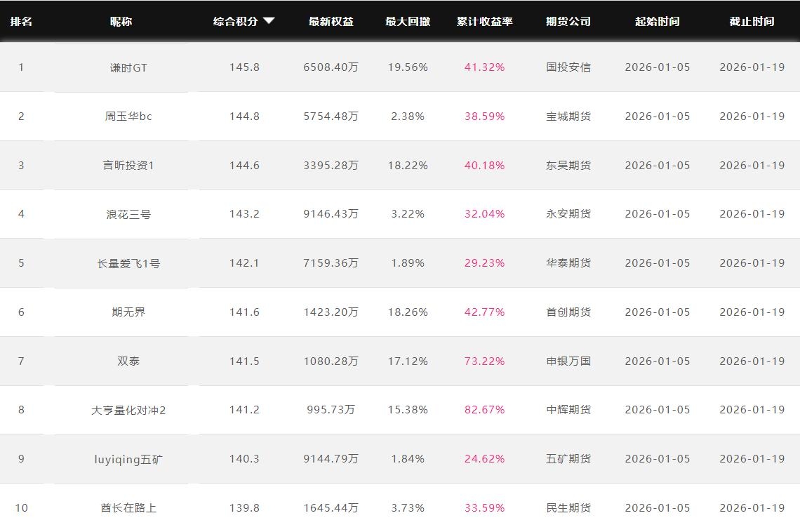Click 国投安信 futures company cell
The image size is (800, 532).
tap(568, 67)
